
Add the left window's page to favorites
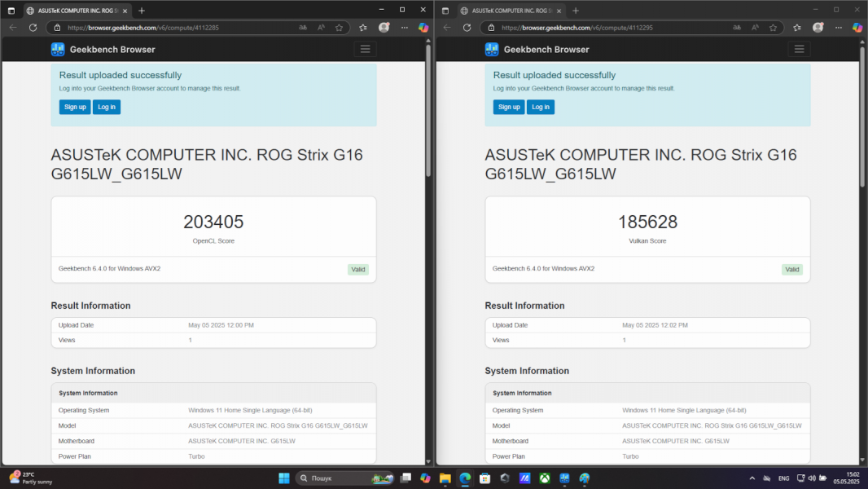(339, 28)
